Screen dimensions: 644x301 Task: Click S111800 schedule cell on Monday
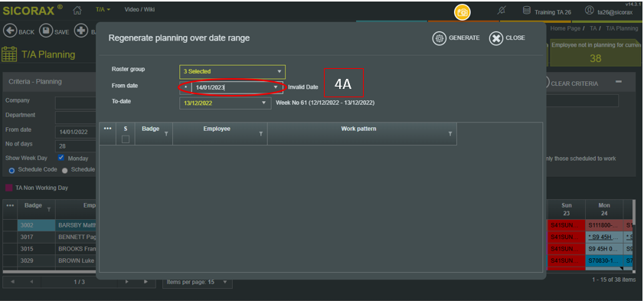(x=604, y=225)
